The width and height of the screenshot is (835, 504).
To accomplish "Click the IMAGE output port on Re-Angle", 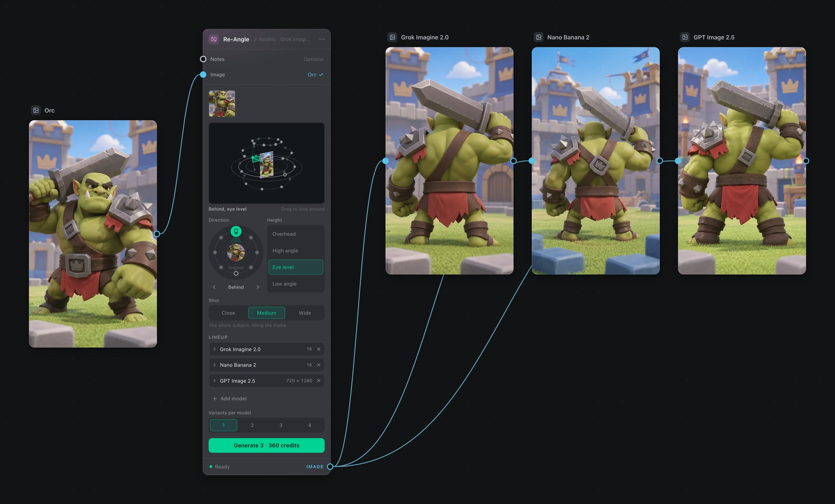I will 330,466.
